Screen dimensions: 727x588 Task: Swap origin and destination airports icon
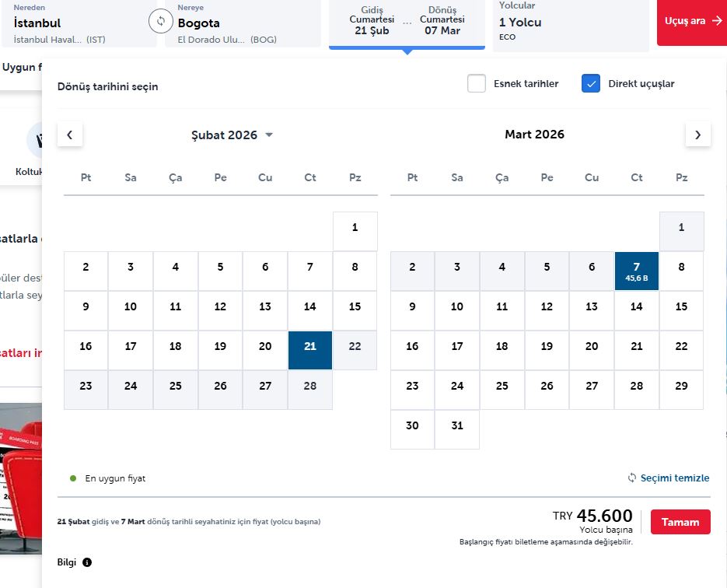(161, 22)
